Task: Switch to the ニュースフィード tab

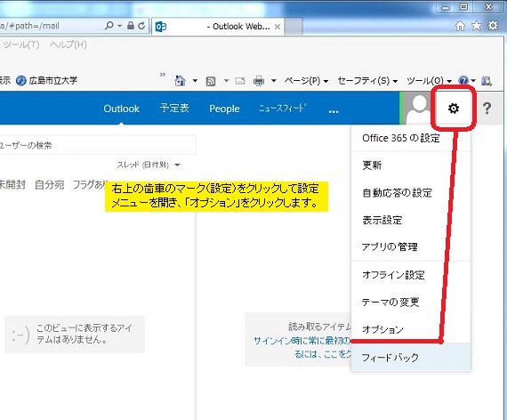Action: [282, 108]
